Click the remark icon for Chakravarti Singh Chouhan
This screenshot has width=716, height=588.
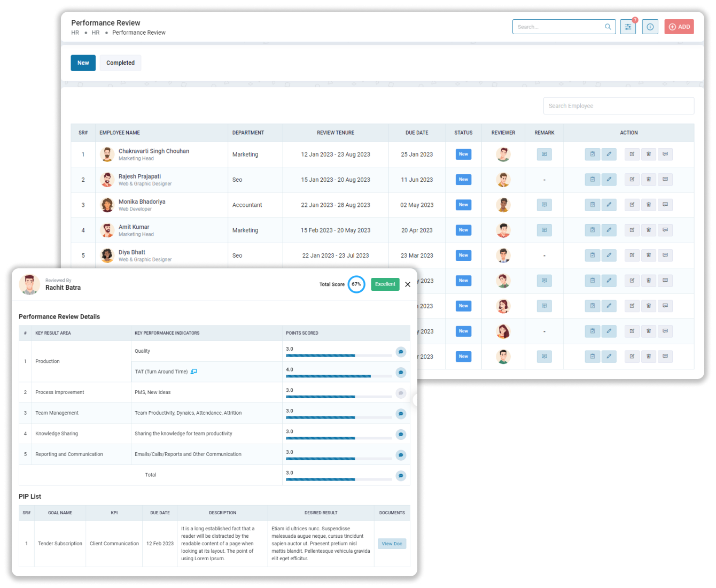544,154
